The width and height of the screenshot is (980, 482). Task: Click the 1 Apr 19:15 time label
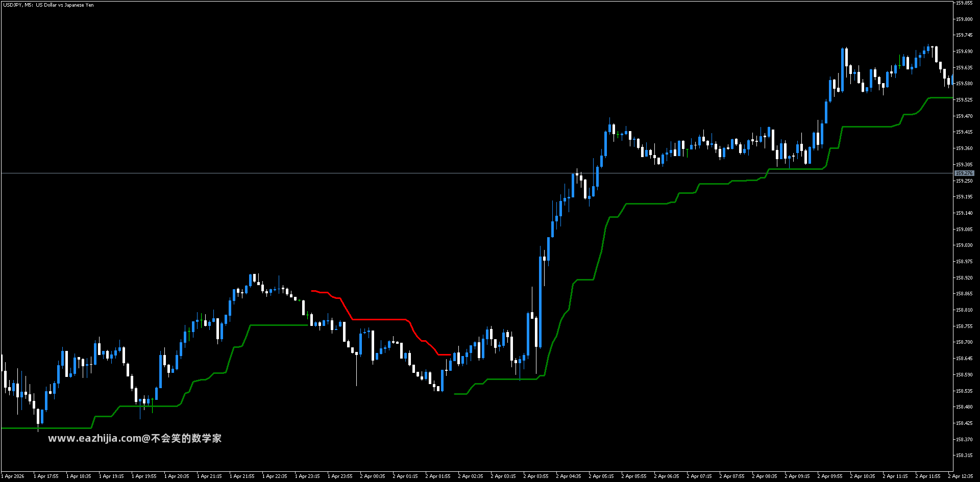pyautogui.click(x=111, y=476)
